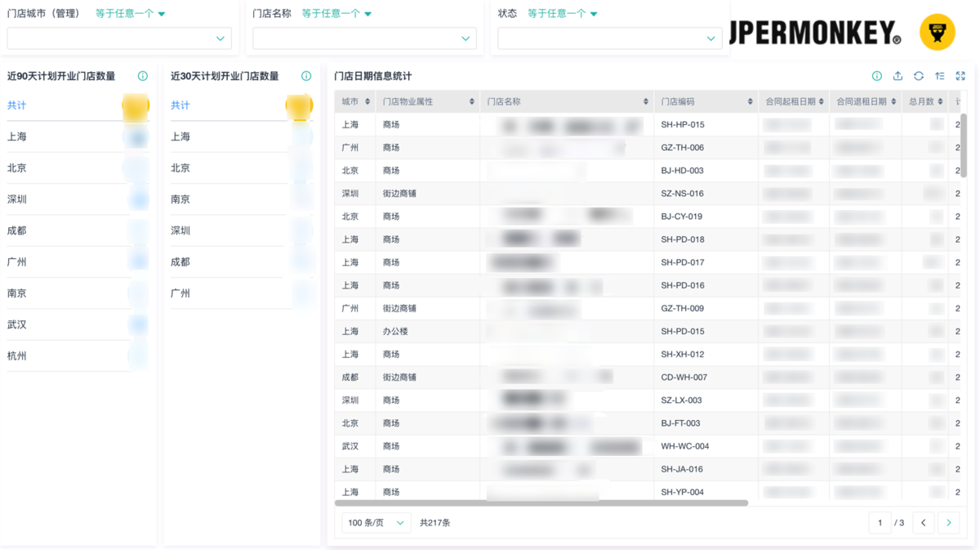
Task: Open 门店名称 filter value dropdown
Action: pyautogui.click(x=364, y=38)
